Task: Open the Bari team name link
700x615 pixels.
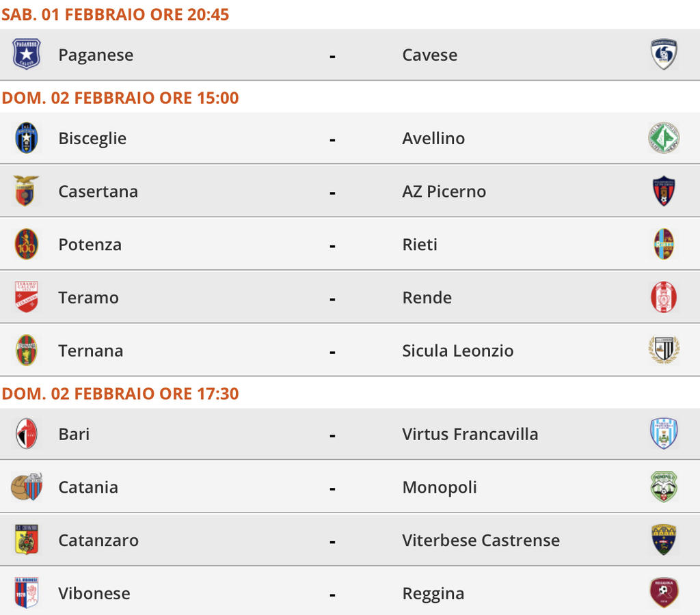Action: coord(74,434)
